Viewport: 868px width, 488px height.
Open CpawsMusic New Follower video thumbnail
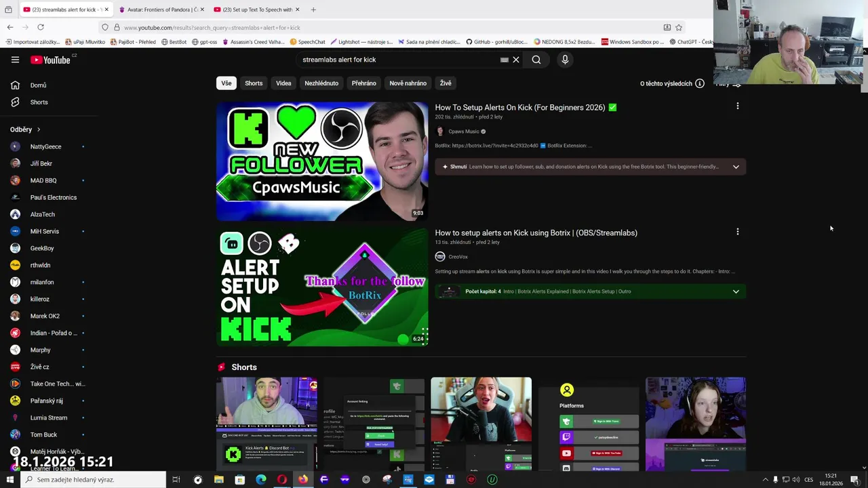[x=322, y=161]
